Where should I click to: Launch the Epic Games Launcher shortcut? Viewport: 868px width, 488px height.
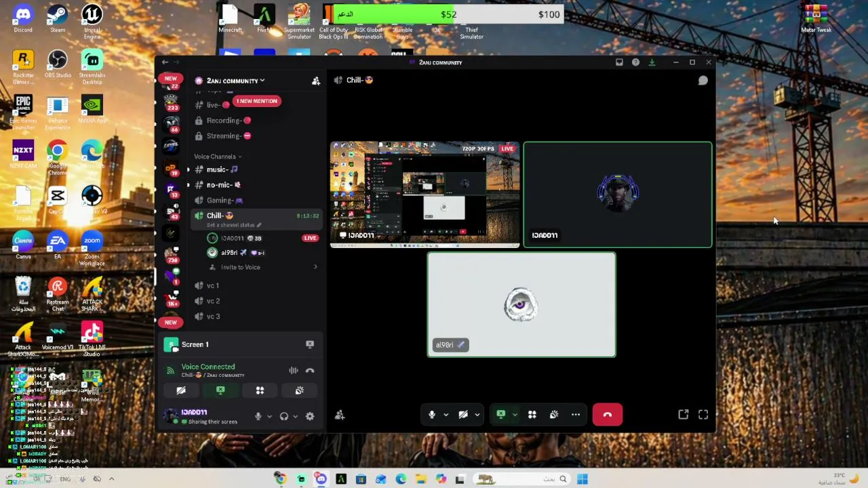click(x=23, y=113)
